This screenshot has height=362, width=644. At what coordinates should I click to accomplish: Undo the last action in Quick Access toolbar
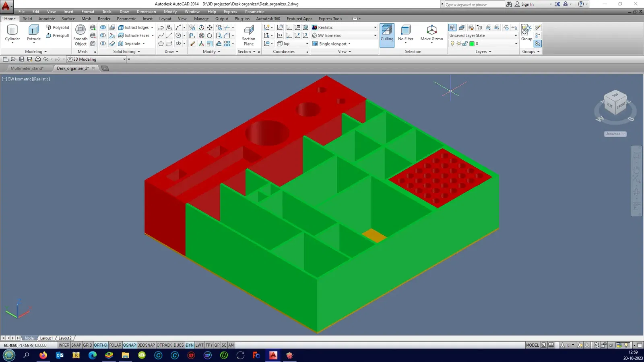point(46,59)
